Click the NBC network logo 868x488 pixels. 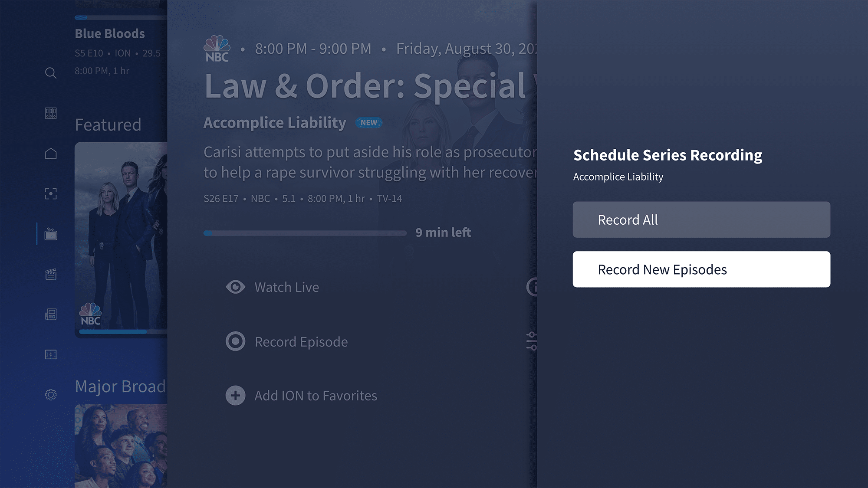click(x=217, y=49)
